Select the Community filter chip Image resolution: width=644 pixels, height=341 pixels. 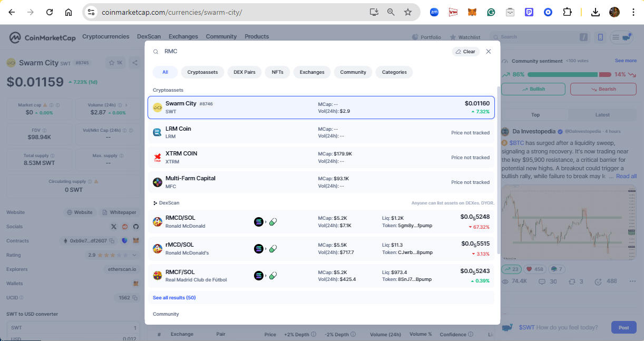(x=353, y=72)
